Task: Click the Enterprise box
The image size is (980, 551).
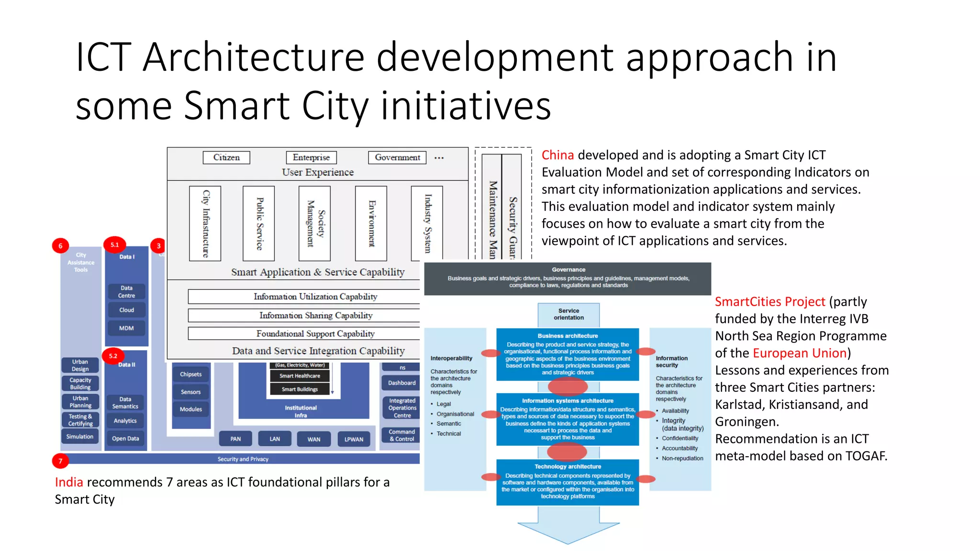Action: [311, 157]
